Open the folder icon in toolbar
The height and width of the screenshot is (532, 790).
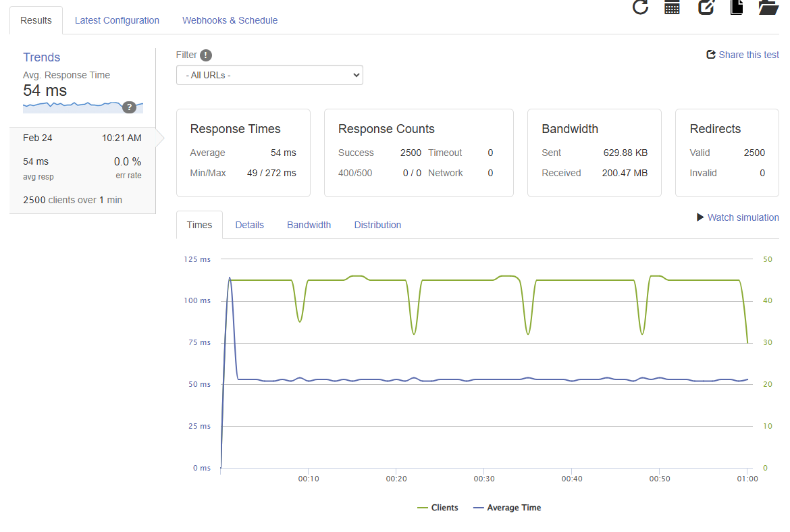(768, 7)
